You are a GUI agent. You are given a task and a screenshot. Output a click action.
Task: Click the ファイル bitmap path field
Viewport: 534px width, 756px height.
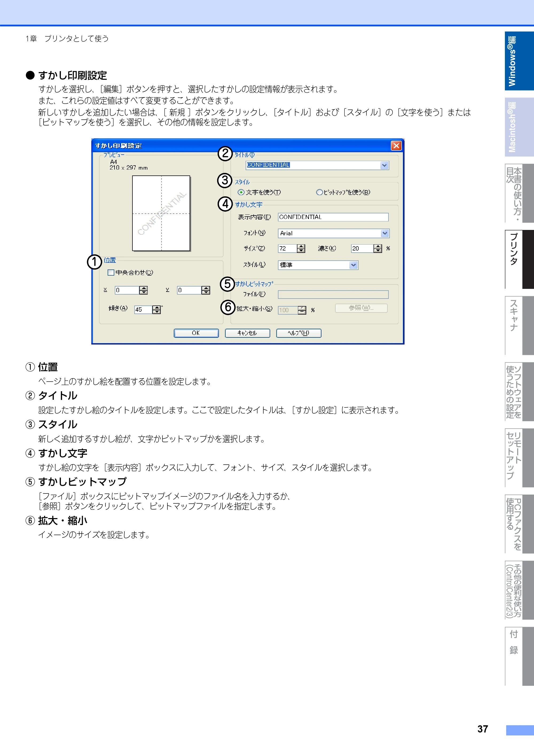333,294
